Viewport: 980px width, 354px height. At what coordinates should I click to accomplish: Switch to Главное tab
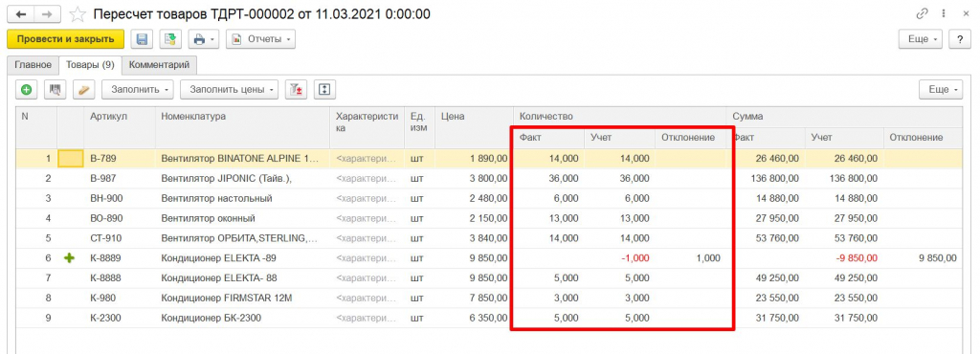pyautogui.click(x=33, y=64)
